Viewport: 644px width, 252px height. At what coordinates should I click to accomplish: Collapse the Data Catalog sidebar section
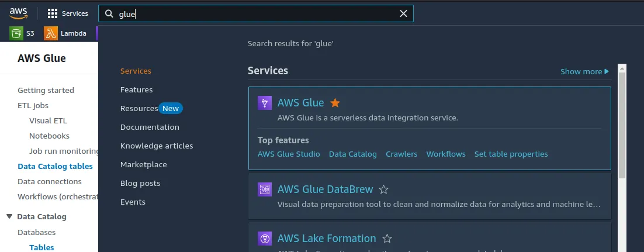[9, 216]
